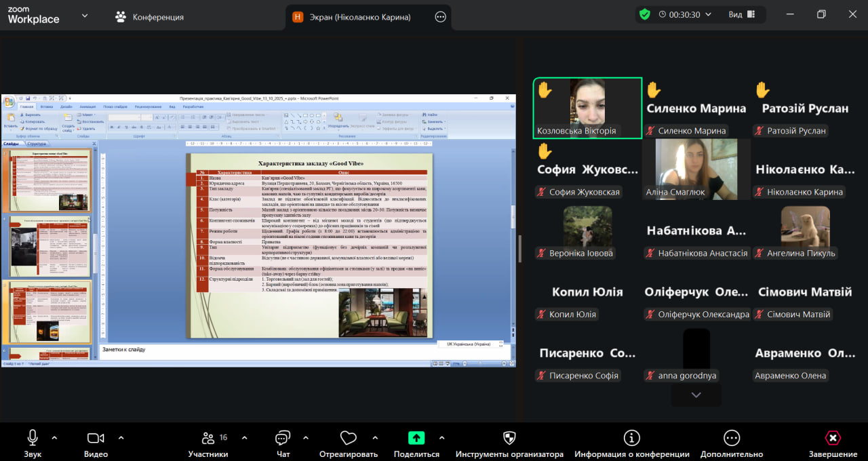Toggle the microphone Звук button
Viewport: 868px width, 461px height.
pos(33,438)
